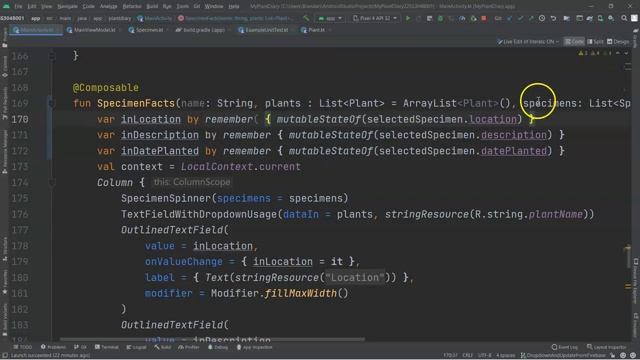This screenshot has width=640, height=360.
Task: Open the Problems tool window
Action: pos(53,347)
